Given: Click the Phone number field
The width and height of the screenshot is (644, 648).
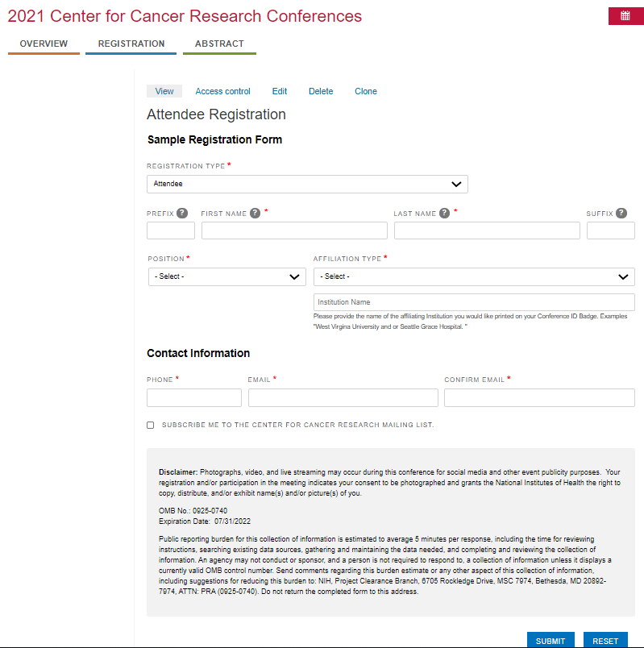Looking at the screenshot, I should tap(194, 397).
